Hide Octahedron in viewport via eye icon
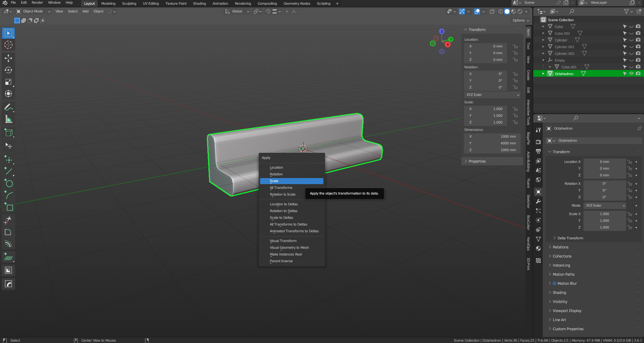The width and height of the screenshot is (644, 343). coord(631,73)
